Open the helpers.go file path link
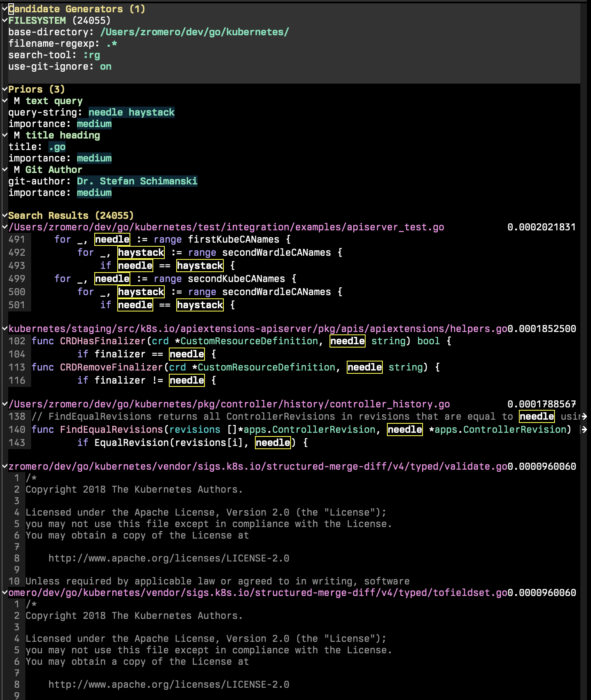Screen dimensions: 591x700 pyautogui.click(x=257, y=329)
